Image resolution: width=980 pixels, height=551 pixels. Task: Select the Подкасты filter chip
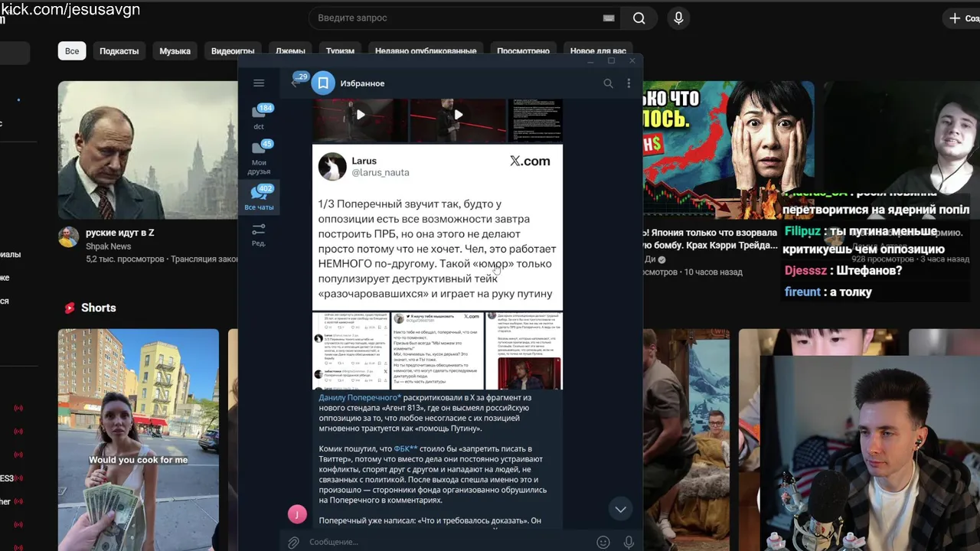[x=119, y=51]
